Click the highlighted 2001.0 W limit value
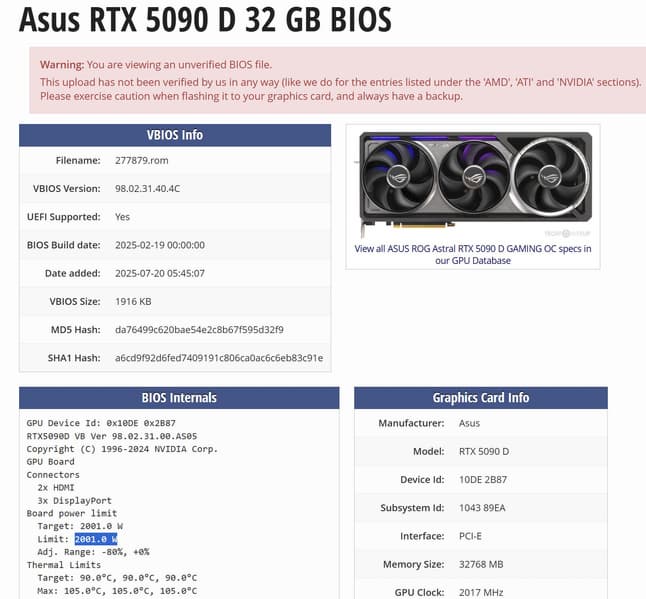 [96, 539]
